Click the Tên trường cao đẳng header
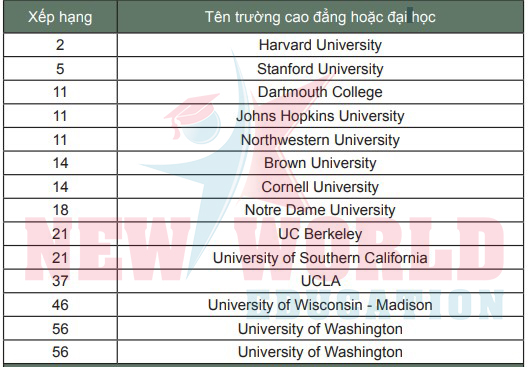Image resolution: width=529 pixels, height=367 pixels. (x=320, y=17)
